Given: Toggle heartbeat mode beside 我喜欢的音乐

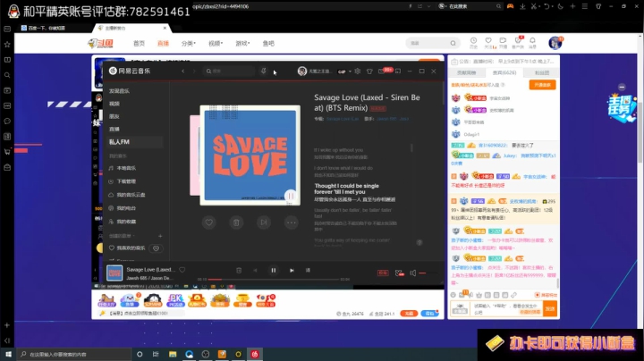Looking at the screenshot, I should (156, 248).
